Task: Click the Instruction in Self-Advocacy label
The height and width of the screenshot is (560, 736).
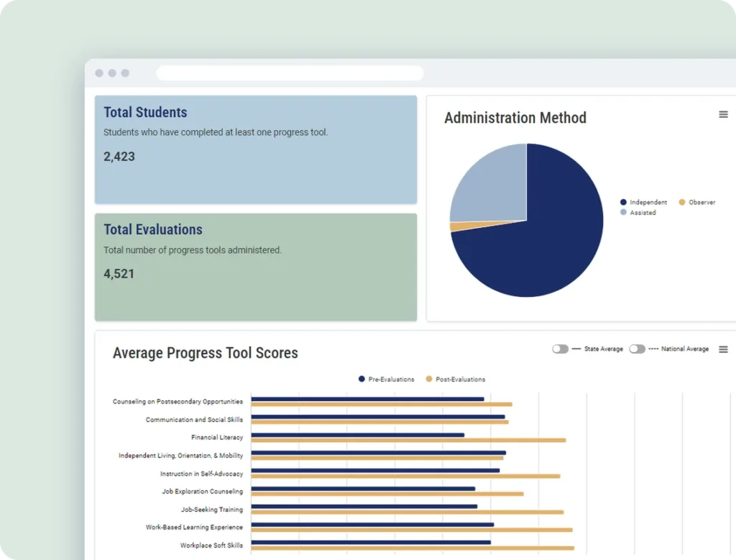Action: (202, 474)
